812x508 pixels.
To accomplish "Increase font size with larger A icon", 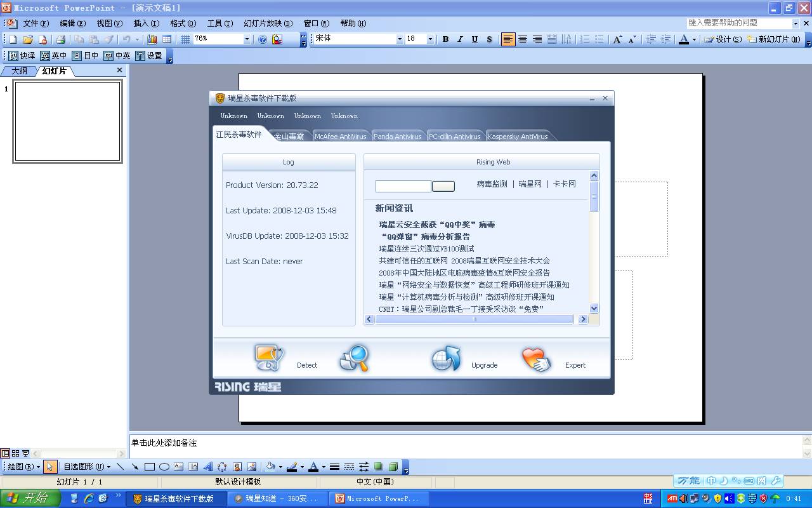I will click(x=617, y=39).
